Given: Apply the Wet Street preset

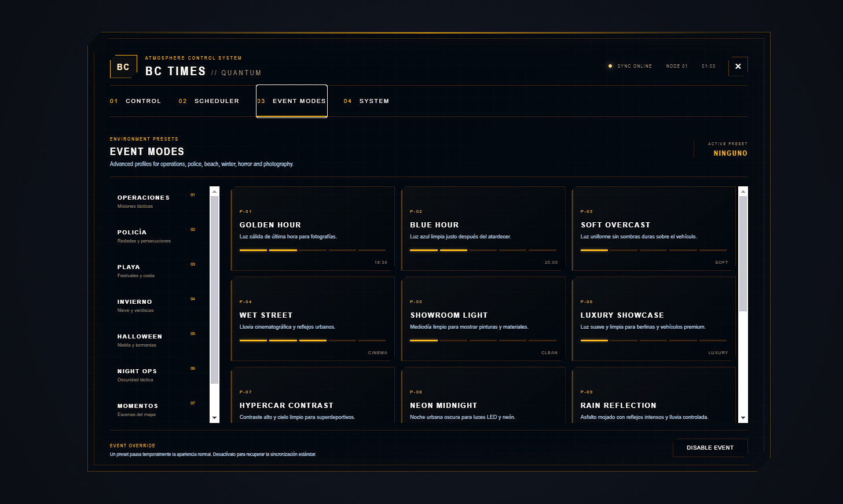Looking at the screenshot, I should (313, 319).
